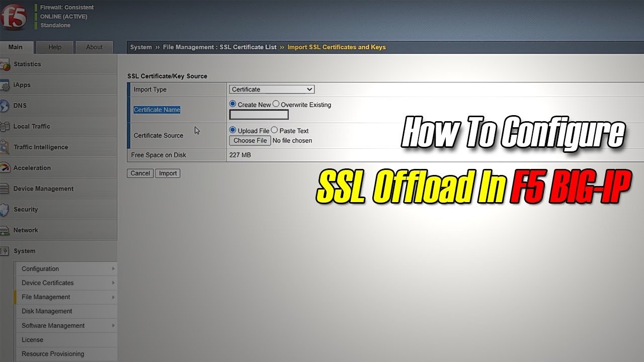Open the Traffic Intelligence menu section
The image size is (644, 362).
[58, 147]
